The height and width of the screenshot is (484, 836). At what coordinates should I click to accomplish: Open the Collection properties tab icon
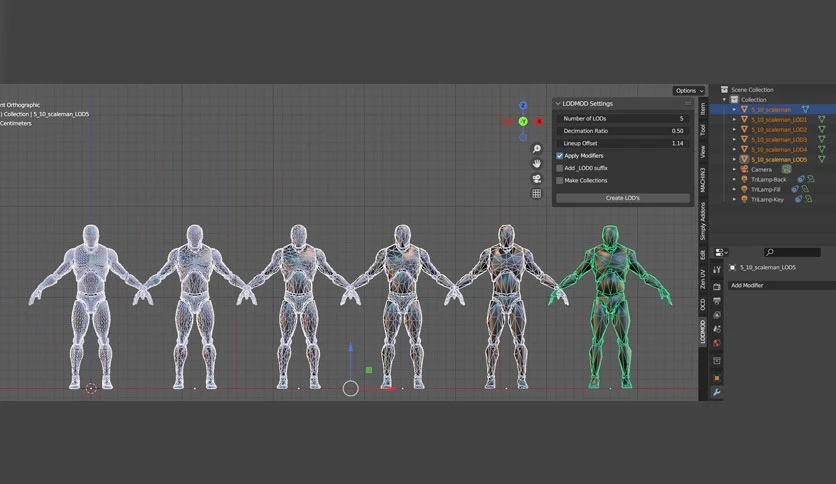[717, 361]
